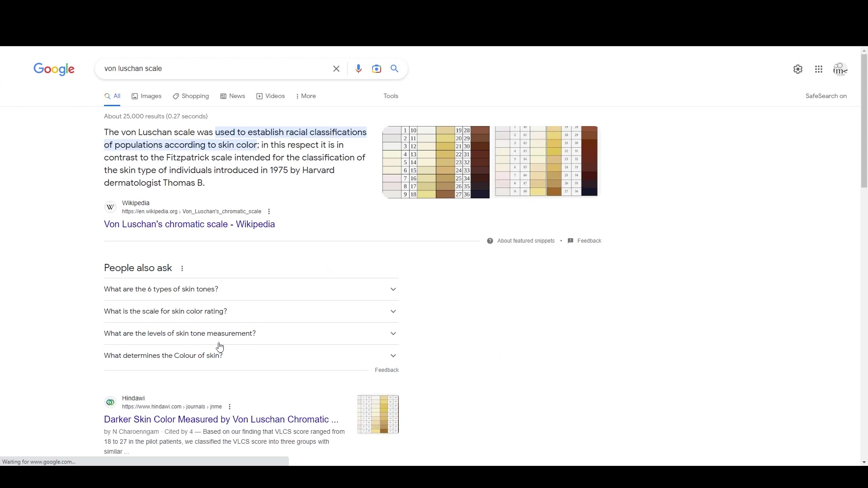Open the first numbered chromatic scale image
This screenshot has height=488, width=868.
pyautogui.click(x=436, y=162)
